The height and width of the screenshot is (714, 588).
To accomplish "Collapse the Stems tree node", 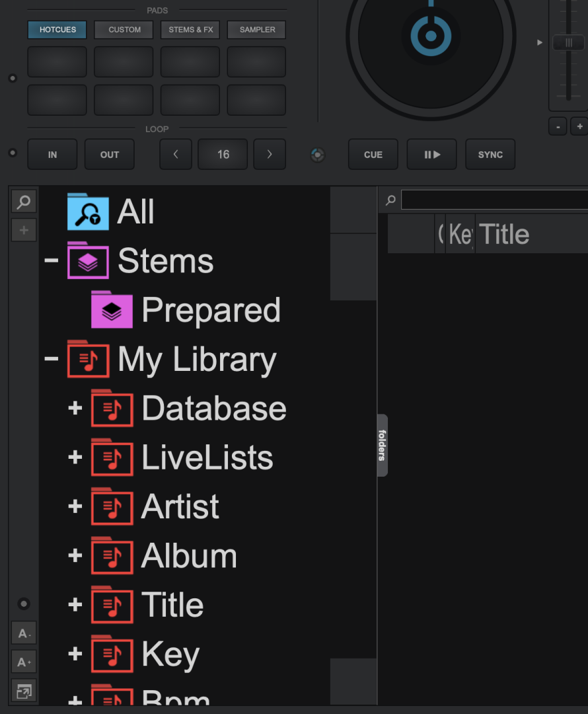I will 52,260.
